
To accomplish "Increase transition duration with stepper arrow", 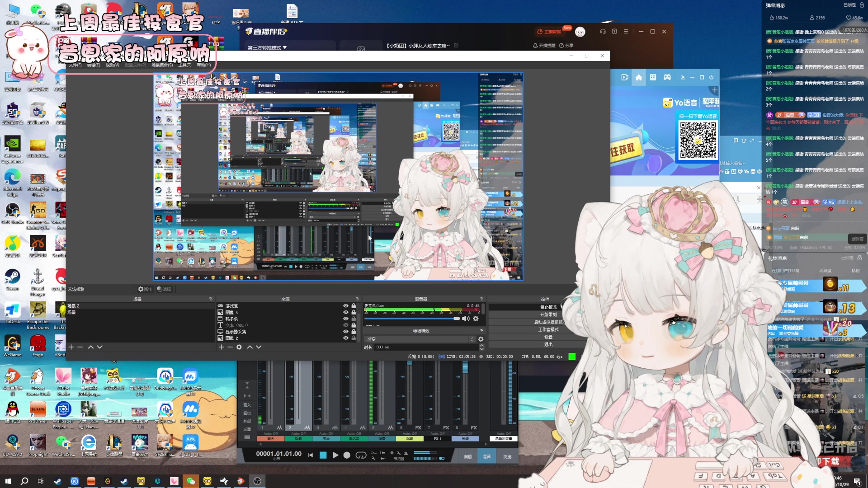I will (481, 345).
